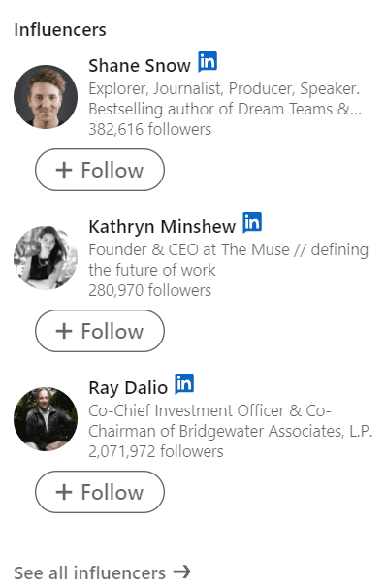Open the Kathryn Minshew name link
This screenshot has width=385, height=588.
[x=162, y=227]
